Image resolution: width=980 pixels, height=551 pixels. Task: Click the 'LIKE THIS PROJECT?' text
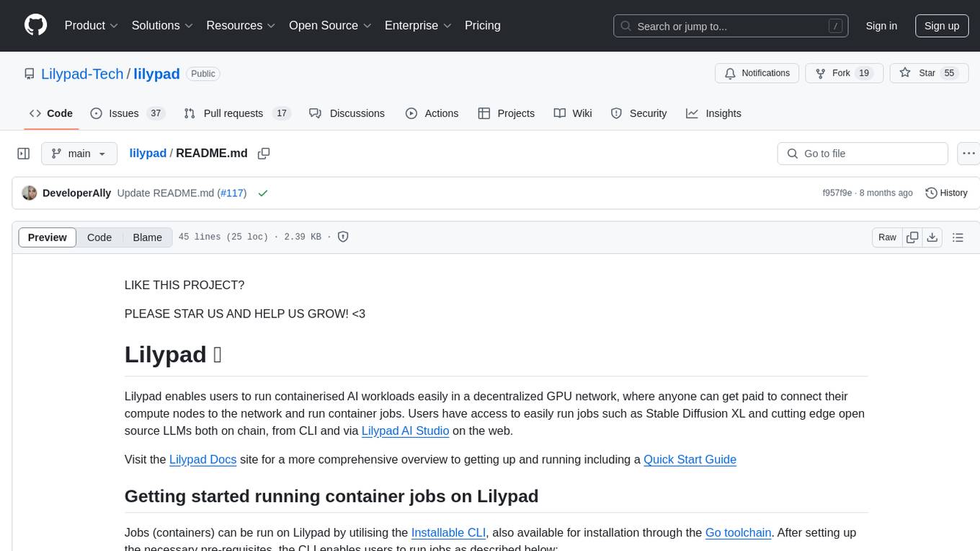pos(184,285)
